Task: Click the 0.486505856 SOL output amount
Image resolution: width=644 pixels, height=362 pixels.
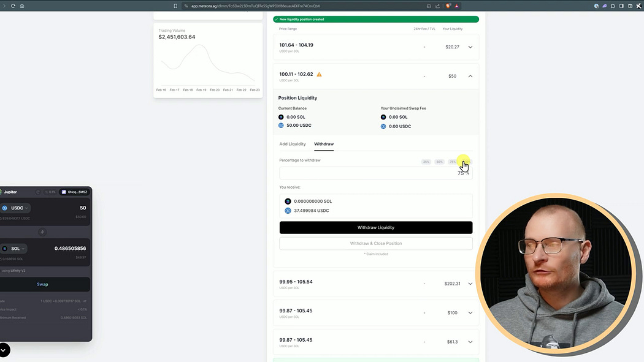Action: click(71, 249)
